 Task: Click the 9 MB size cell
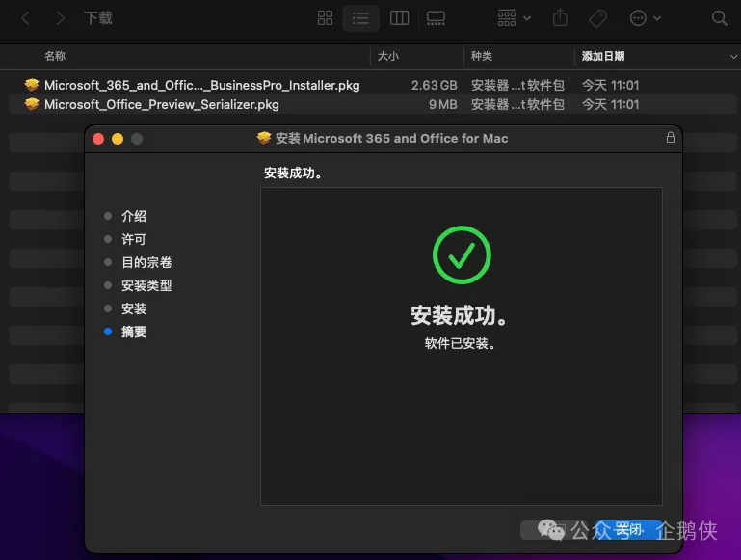(x=443, y=104)
